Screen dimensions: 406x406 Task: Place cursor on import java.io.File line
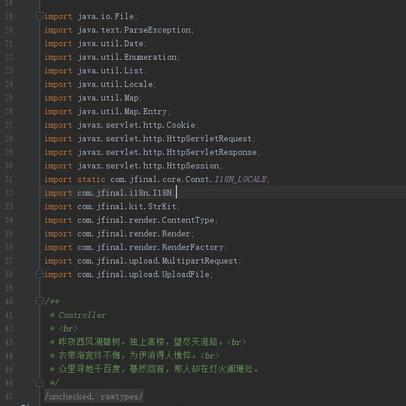coord(90,16)
